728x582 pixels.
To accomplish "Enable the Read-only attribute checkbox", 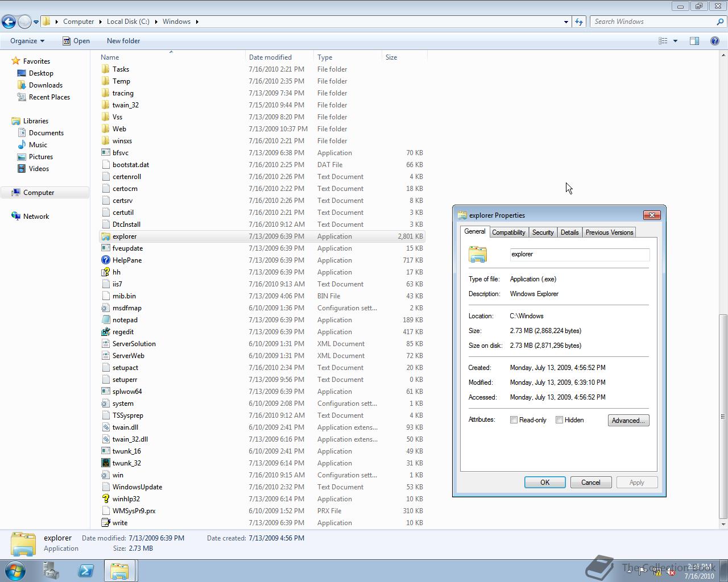I will tap(514, 420).
